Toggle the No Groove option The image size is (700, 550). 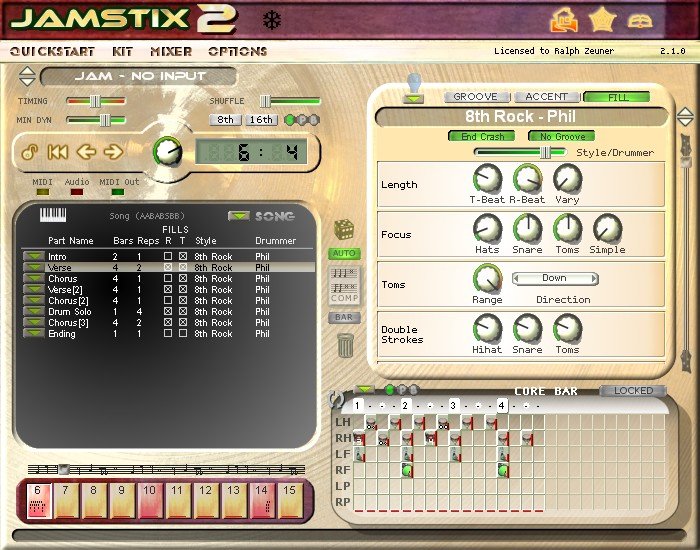click(x=562, y=136)
